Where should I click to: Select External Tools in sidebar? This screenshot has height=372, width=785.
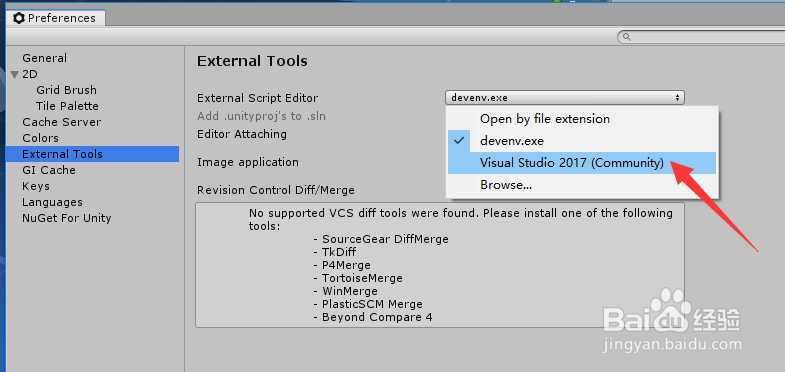click(x=93, y=154)
